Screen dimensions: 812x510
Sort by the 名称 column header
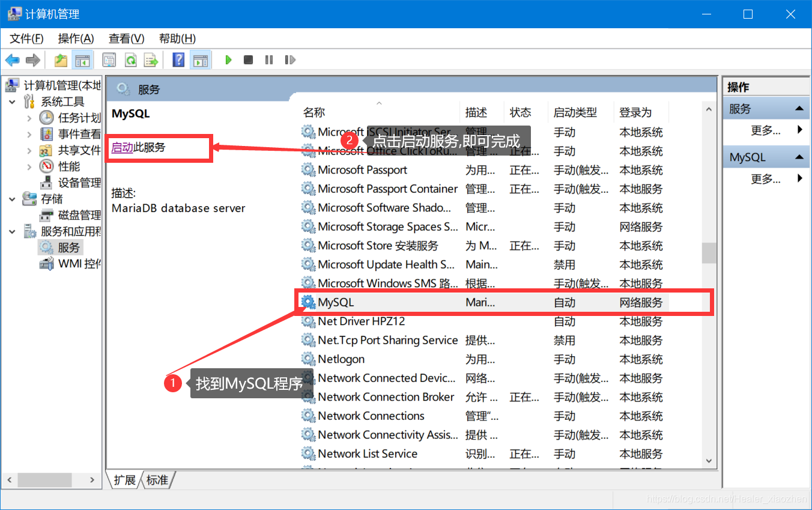point(380,112)
